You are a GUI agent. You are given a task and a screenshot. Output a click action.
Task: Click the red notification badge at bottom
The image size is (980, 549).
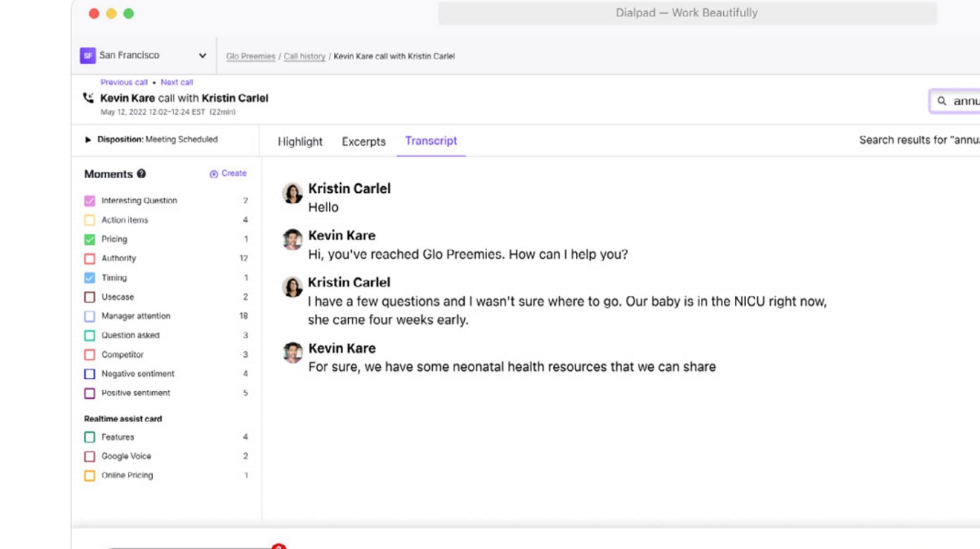[278, 546]
